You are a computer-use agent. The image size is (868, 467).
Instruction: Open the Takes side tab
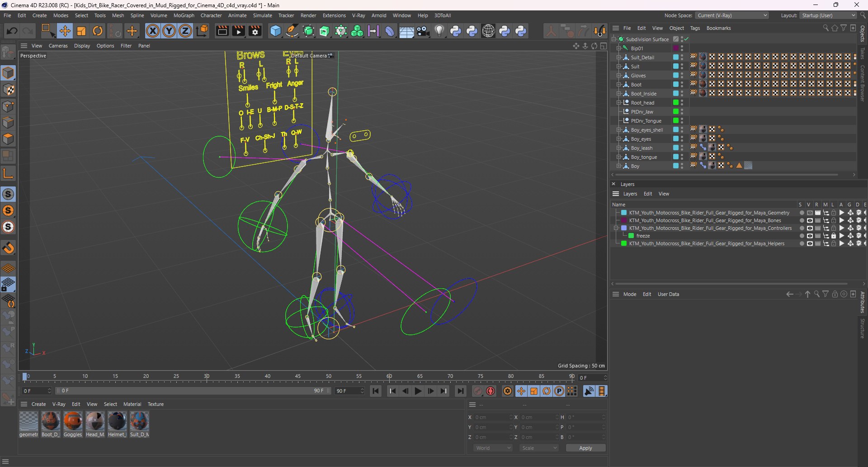click(x=863, y=54)
